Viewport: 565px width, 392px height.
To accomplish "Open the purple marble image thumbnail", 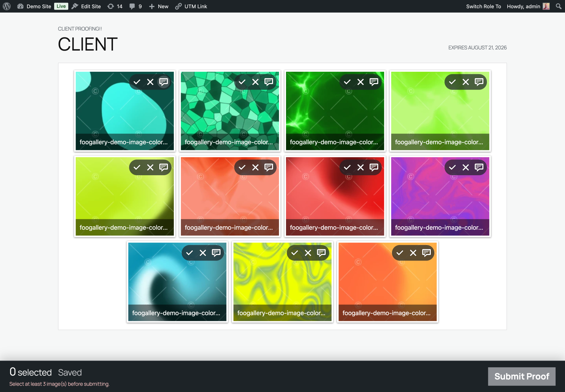I will [440, 196].
